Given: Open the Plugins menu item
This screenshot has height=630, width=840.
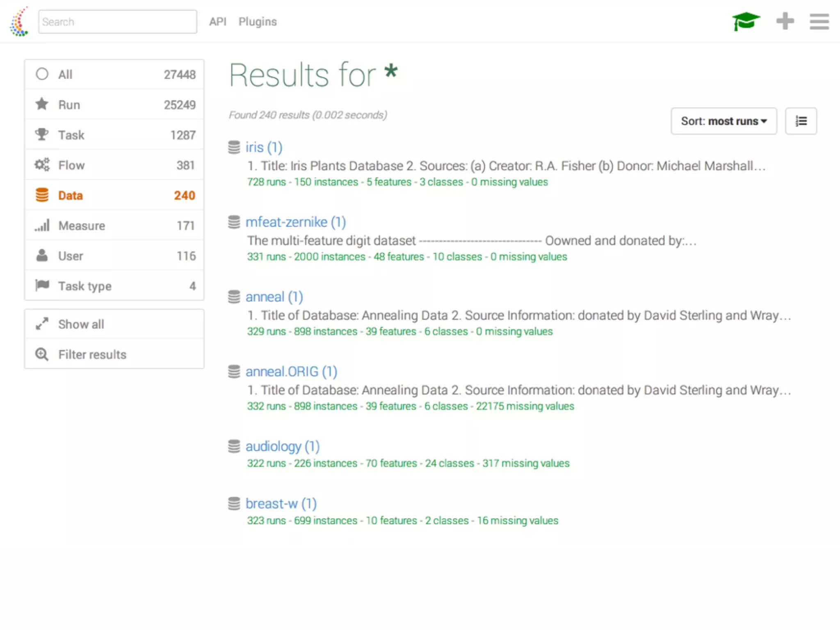Looking at the screenshot, I should click(258, 22).
